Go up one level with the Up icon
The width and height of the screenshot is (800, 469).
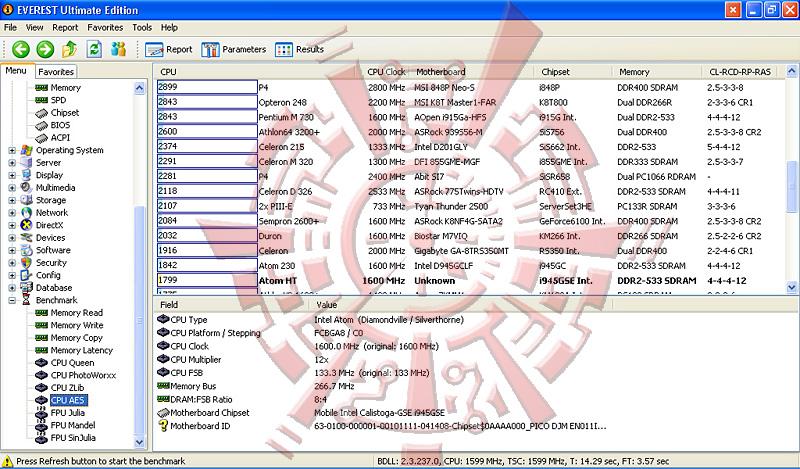point(69,50)
